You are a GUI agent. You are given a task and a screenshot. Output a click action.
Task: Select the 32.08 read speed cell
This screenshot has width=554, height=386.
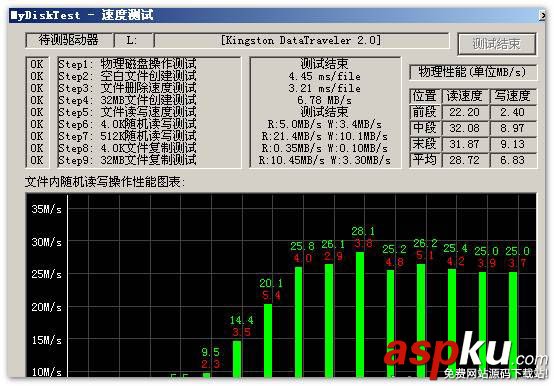(465, 128)
